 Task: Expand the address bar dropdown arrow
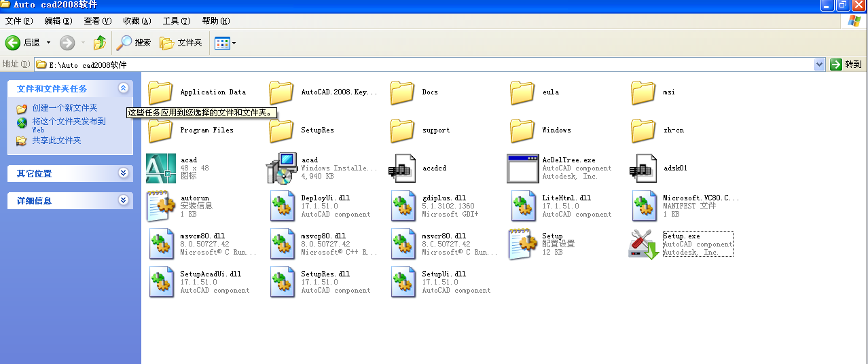(820, 65)
